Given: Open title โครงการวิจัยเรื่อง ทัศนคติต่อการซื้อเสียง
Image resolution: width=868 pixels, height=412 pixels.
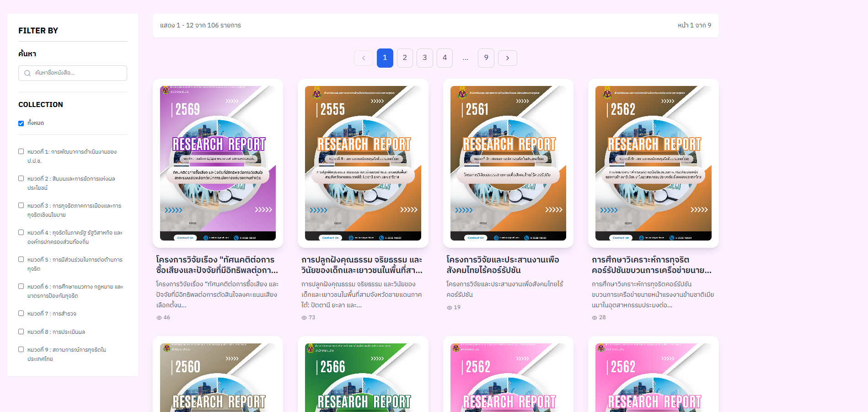Looking at the screenshot, I should 217,265.
